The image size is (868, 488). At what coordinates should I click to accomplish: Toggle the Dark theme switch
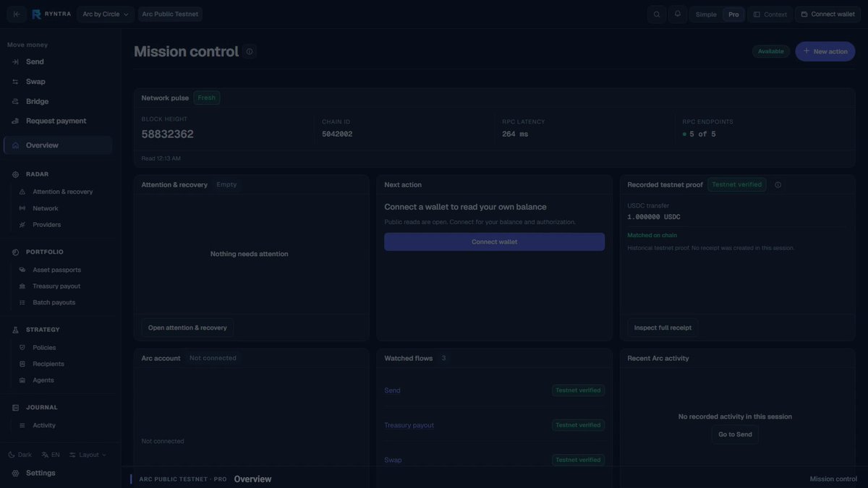(x=20, y=455)
